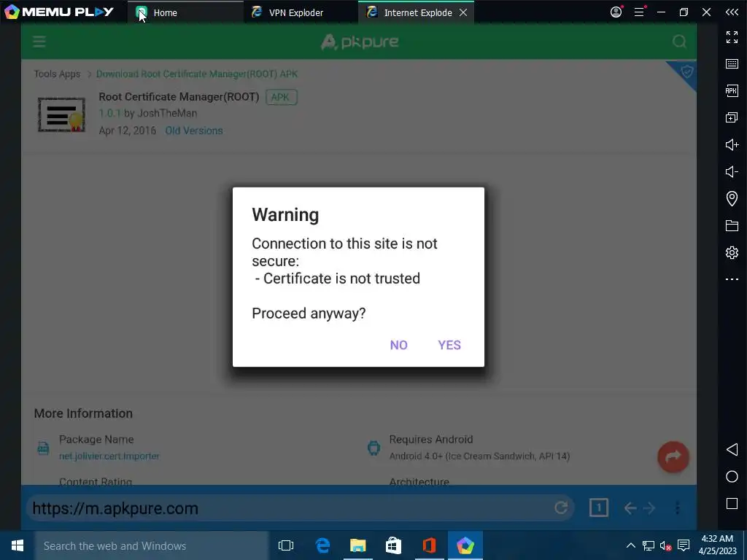Screen dimensions: 747x560
Task: Click Android 4.0+ requirement text
Action: 479,456
